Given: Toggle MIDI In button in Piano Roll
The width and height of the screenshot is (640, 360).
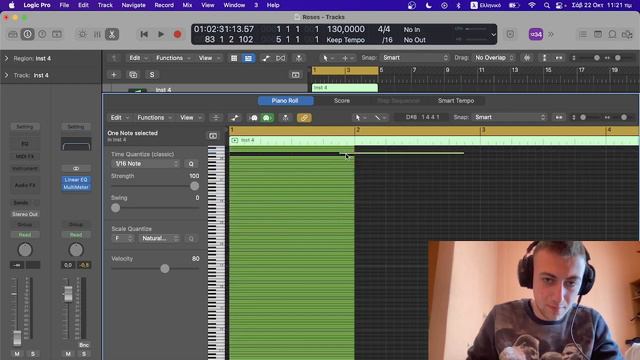Looking at the screenshot, I should (254, 118).
